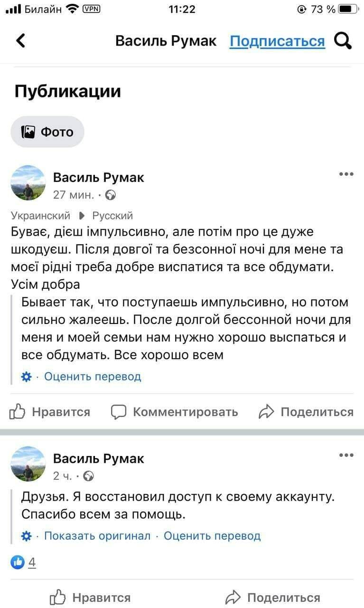
Task: View the 4 like reactions
Action: click(24, 563)
